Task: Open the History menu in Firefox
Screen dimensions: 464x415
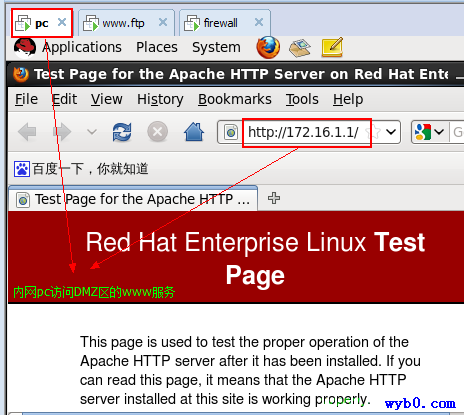Action: pyautogui.click(x=160, y=99)
